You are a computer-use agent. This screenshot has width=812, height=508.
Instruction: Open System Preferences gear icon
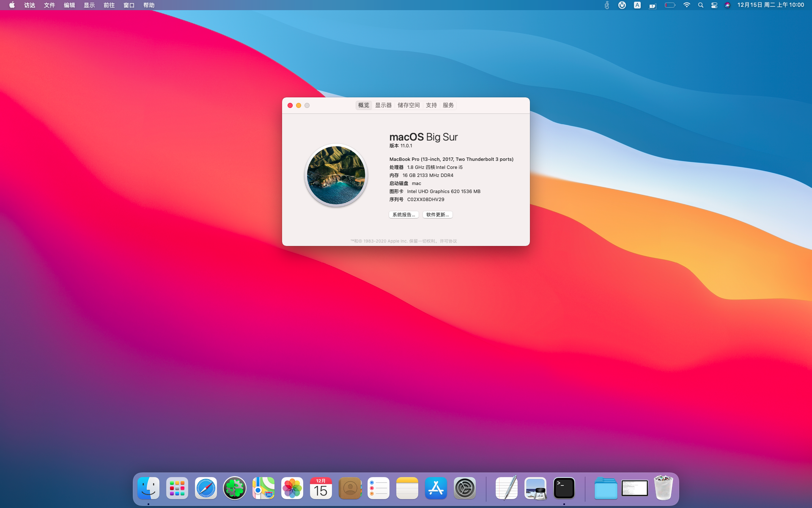[x=465, y=489]
